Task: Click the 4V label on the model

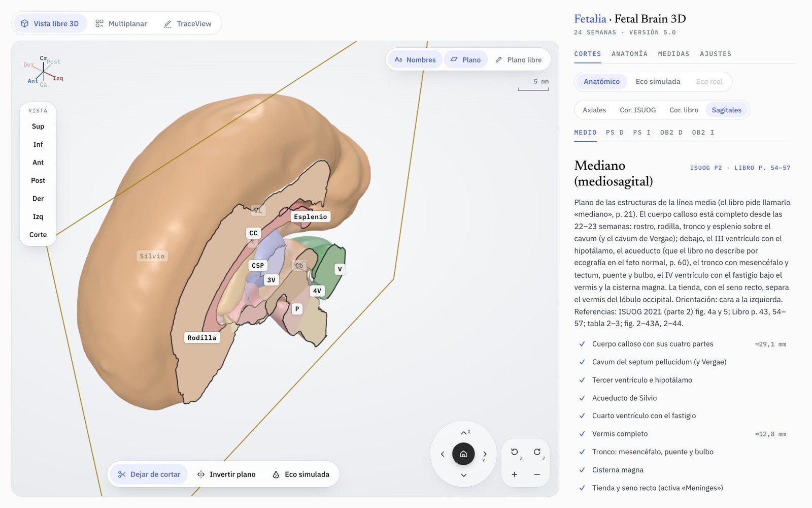Action: [x=317, y=291]
